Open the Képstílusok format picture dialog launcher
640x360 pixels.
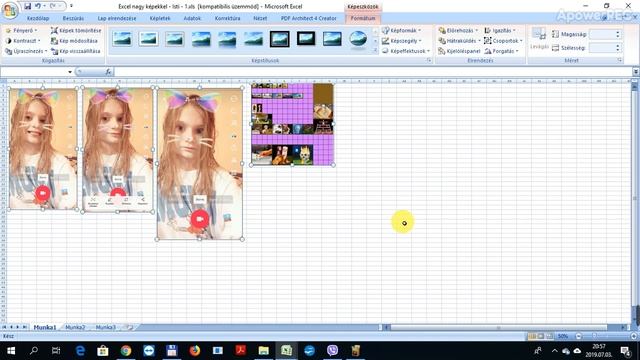pyautogui.click(x=429, y=60)
